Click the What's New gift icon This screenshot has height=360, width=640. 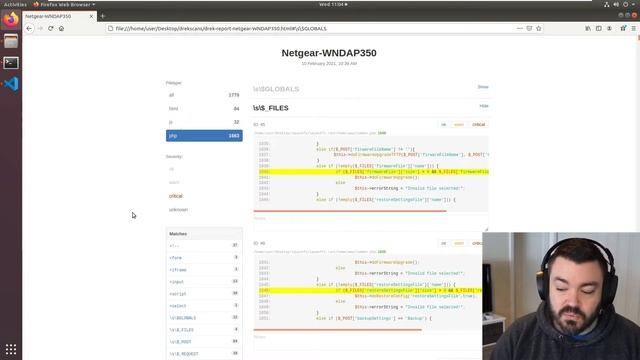tap(623, 29)
